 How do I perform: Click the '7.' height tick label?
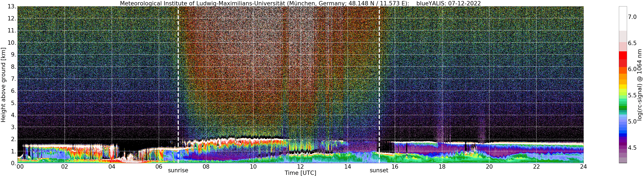pos(14,79)
